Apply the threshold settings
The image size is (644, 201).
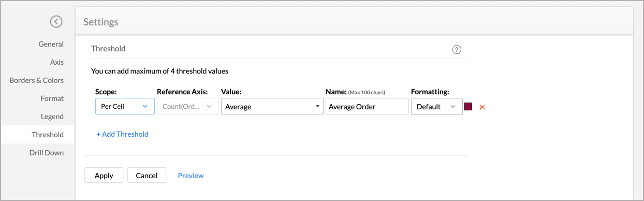click(104, 175)
